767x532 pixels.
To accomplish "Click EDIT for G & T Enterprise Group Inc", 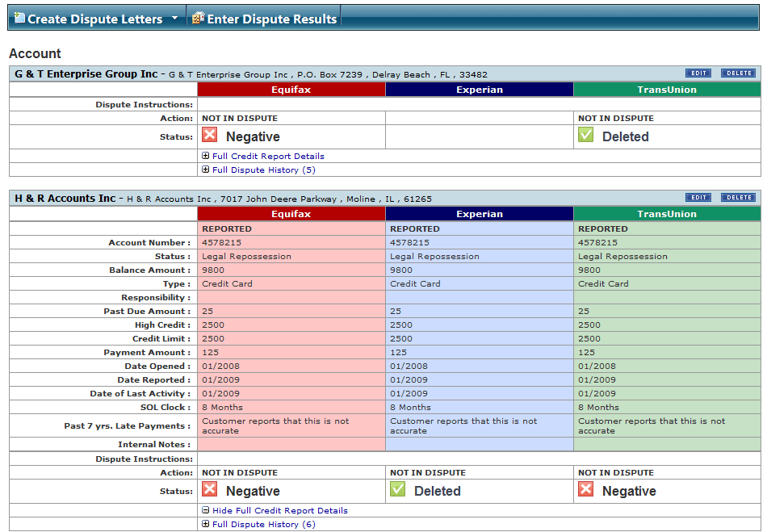I will pos(698,73).
